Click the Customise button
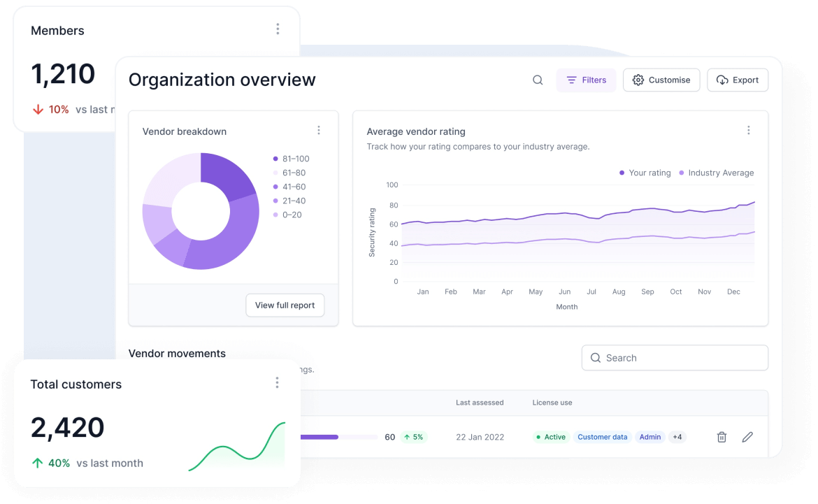Image resolution: width=818 pixels, height=504 pixels. (x=661, y=80)
